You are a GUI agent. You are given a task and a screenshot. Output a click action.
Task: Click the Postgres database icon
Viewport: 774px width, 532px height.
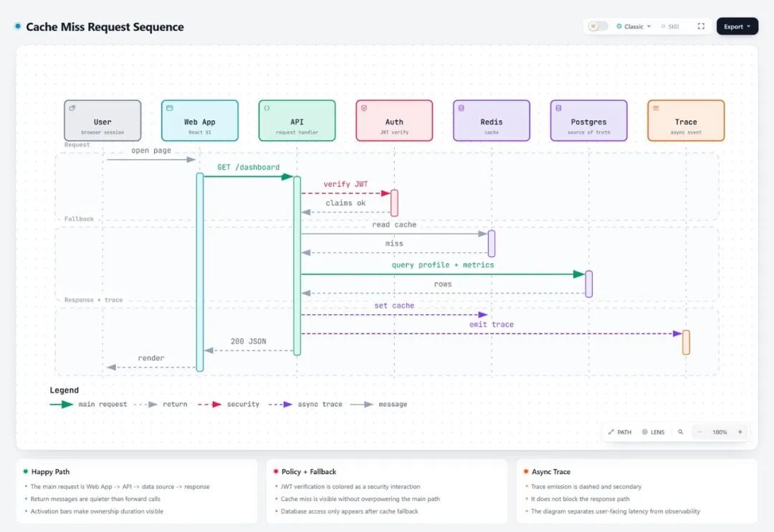tap(559, 108)
